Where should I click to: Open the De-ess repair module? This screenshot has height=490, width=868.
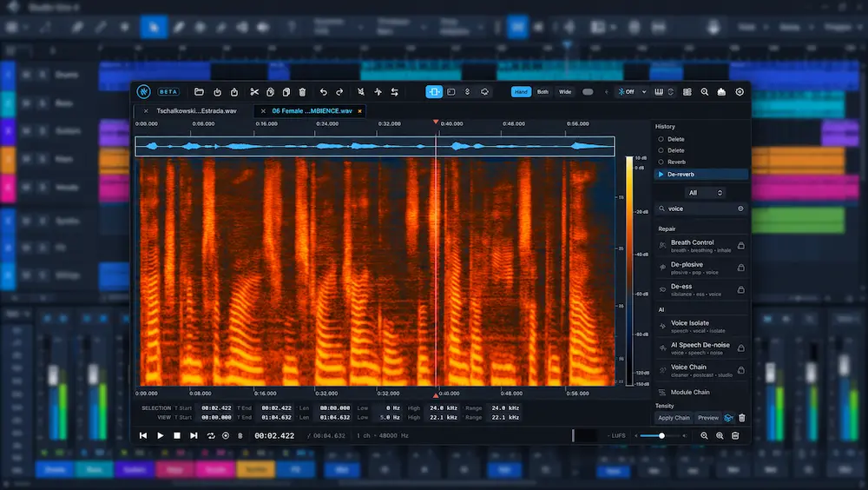(701, 290)
